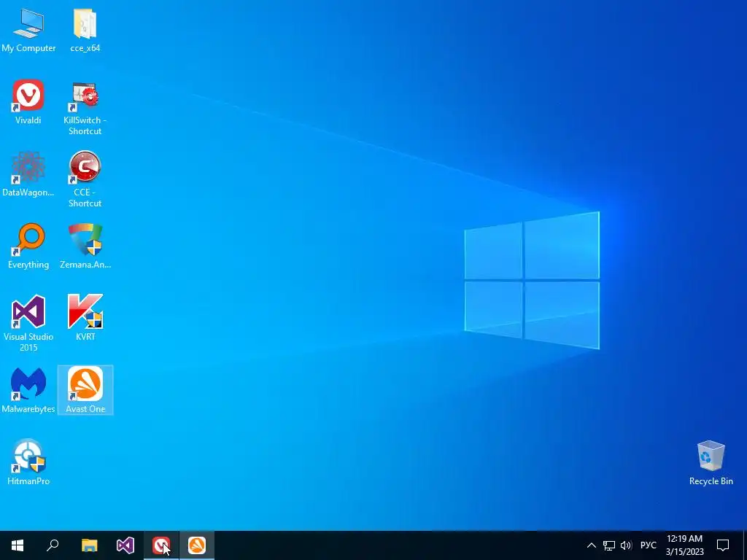Open taskbar search

click(x=53, y=545)
